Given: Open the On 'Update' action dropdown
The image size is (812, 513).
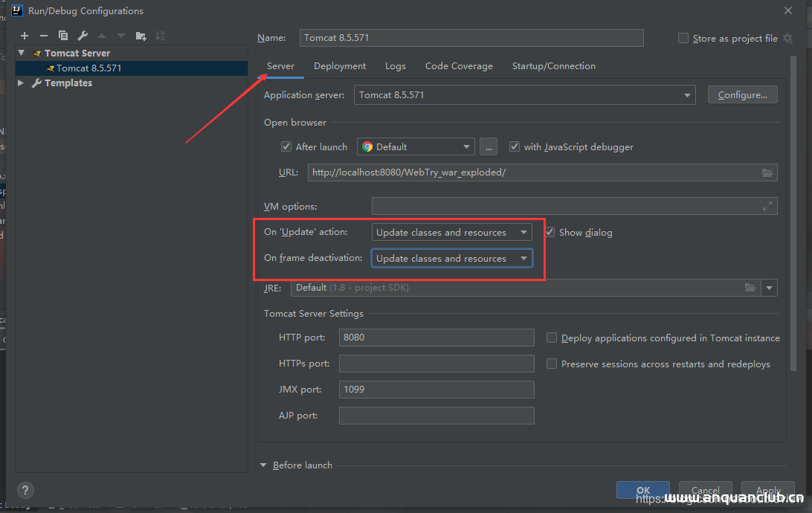Looking at the screenshot, I should [451, 233].
